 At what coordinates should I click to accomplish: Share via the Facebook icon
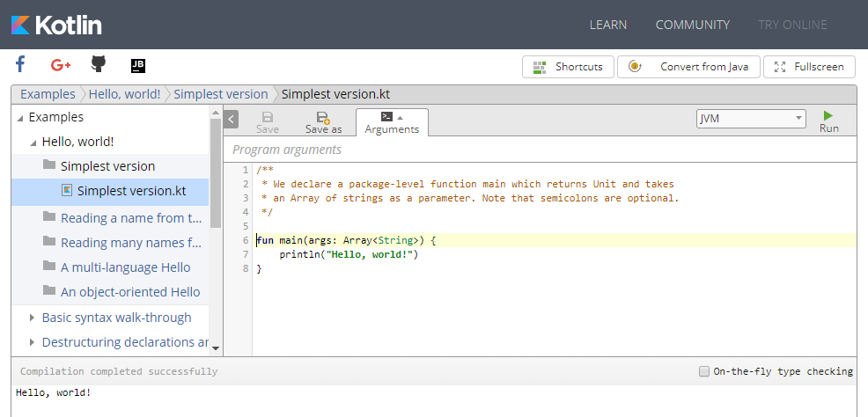pyautogui.click(x=20, y=64)
